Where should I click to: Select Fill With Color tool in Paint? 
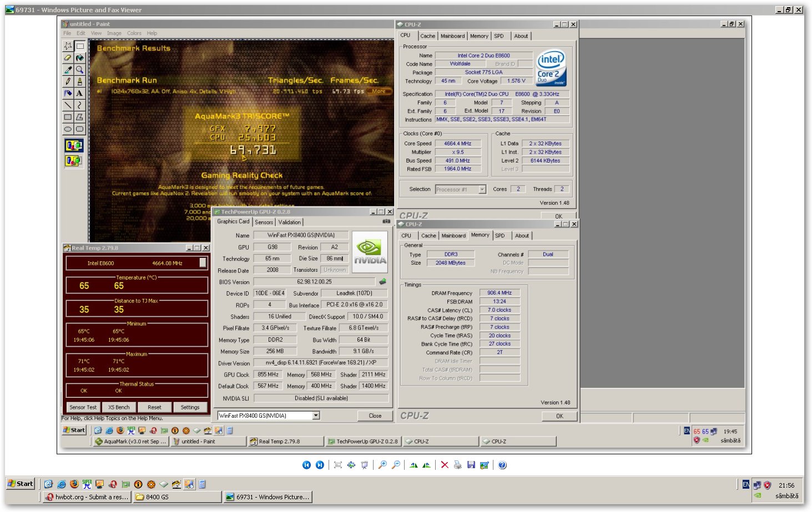pyautogui.click(x=80, y=58)
